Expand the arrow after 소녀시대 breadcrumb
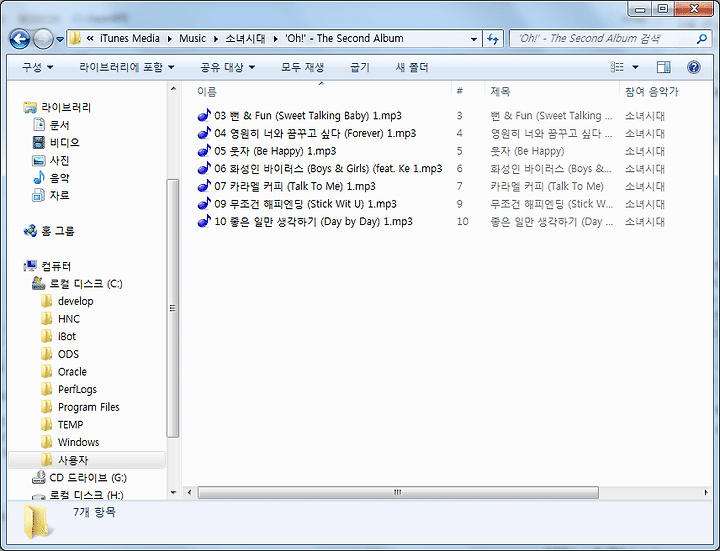Viewport: 720px width, 551px height. point(276,39)
